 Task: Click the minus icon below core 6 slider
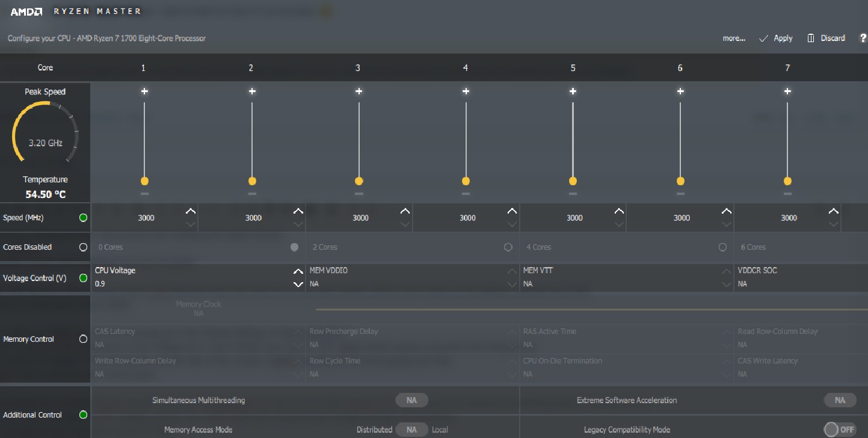[680, 194]
